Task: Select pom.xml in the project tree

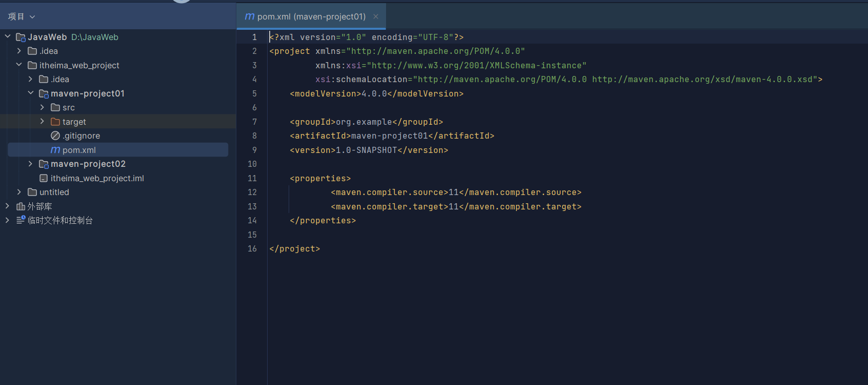Action: [x=118, y=150]
